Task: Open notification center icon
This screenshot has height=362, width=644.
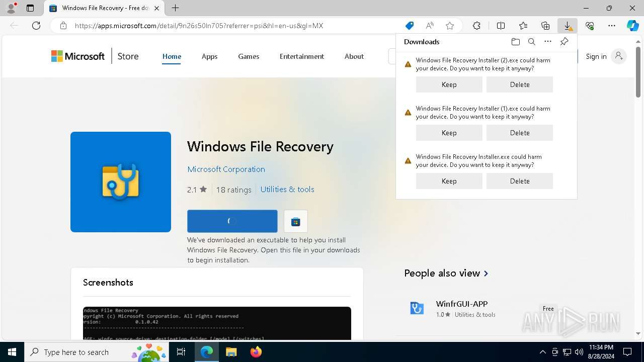Action: point(627,352)
